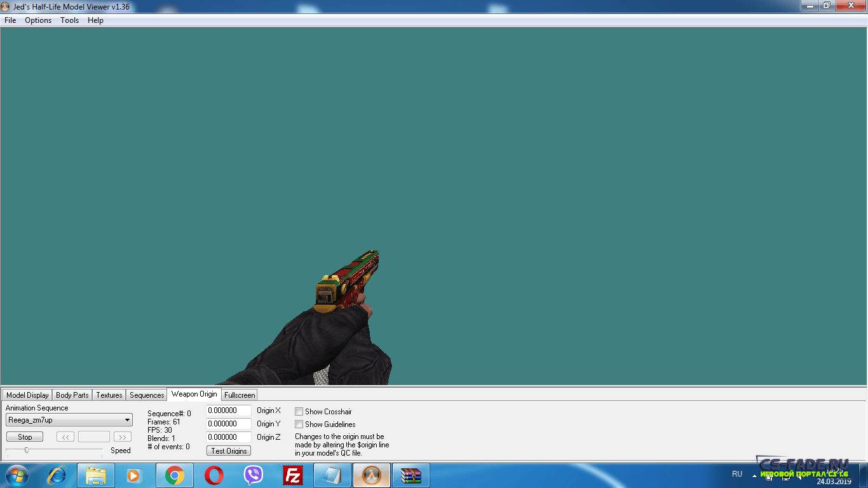
Task: Switch to Half-Life Model Viewer taskbar icon
Action: (372, 475)
